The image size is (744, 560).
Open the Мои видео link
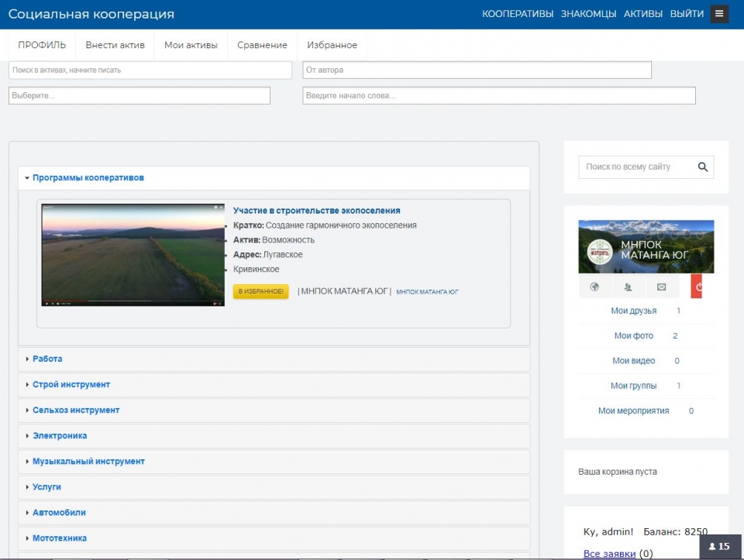coord(633,361)
